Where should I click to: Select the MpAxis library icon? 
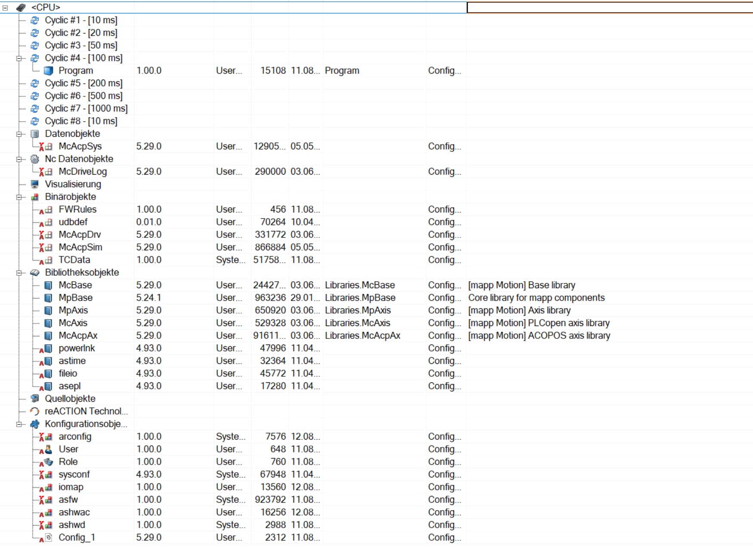pos(49,311)
